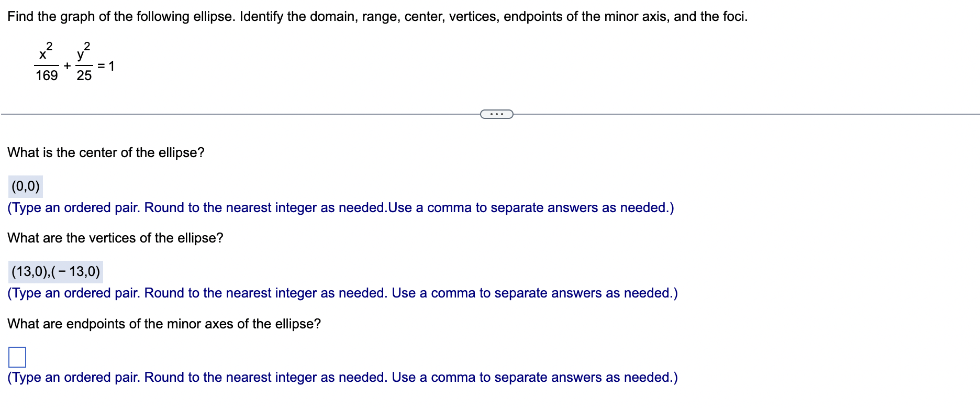Click the ordered pair instruction under center answer
The image size is (980, 408).
(x=340, y=207)
